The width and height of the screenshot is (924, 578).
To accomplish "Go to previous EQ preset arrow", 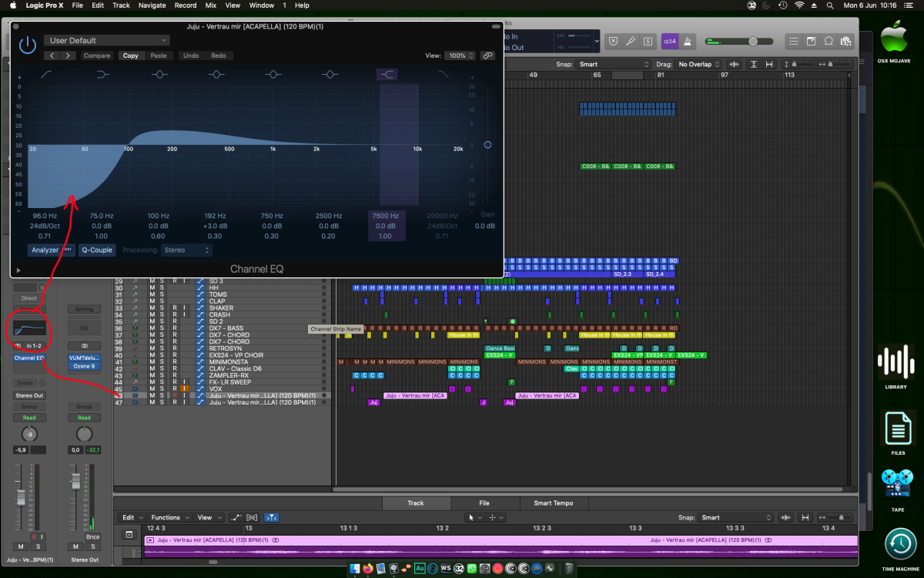I will (x=52, y=55).
